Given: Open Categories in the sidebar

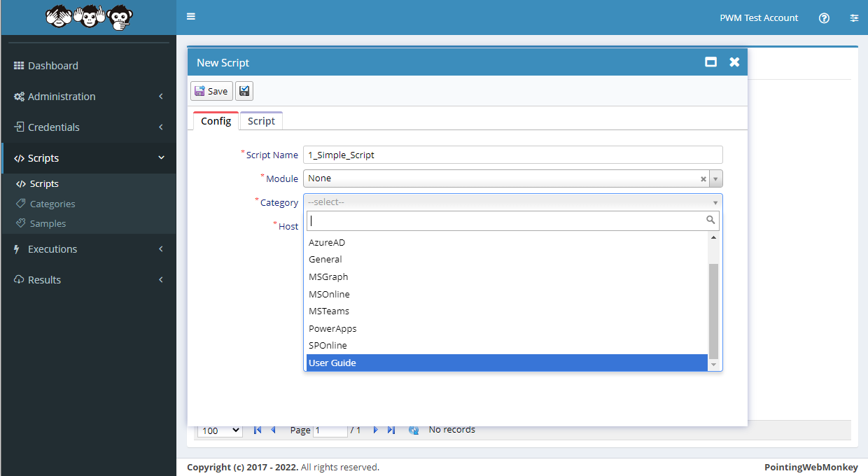Looking at the screenshot, I should pyautogui.click(x=52, y=204).
